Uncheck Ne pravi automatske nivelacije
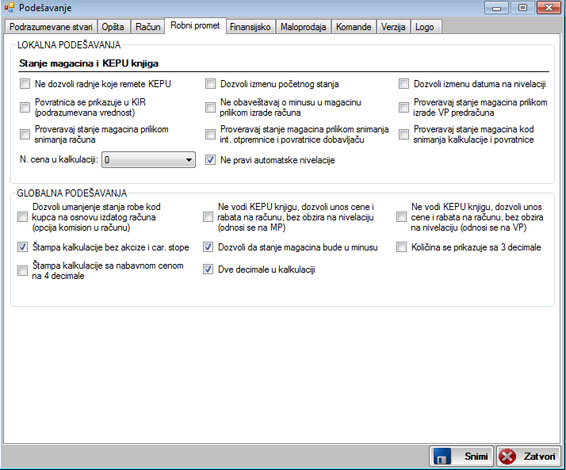566x470 pixels. pyautogui.click(x=210, y=160)
